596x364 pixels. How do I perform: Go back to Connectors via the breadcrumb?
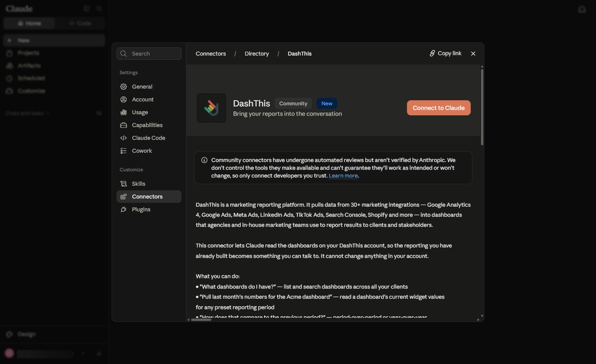click(x=211, y=54)
